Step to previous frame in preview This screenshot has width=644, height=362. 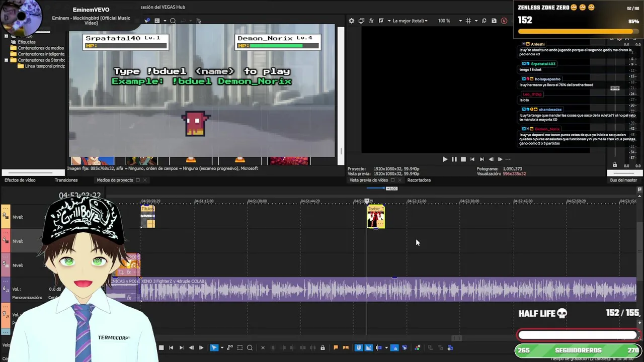coord(491,159)
